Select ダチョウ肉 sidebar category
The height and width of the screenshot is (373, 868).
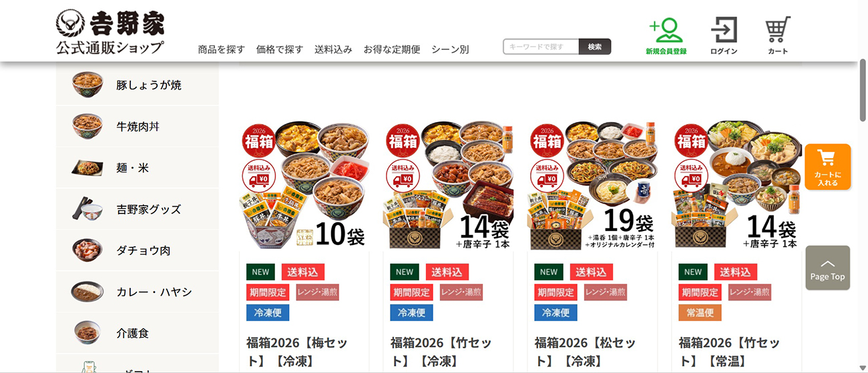pos(138,250)
